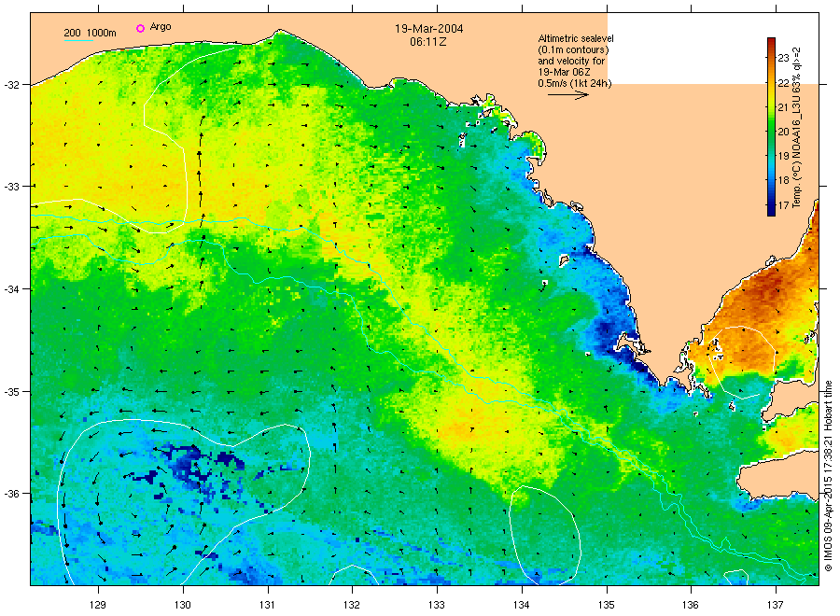
Task: Click longitude label 131
Action: [x=267, y=605]
